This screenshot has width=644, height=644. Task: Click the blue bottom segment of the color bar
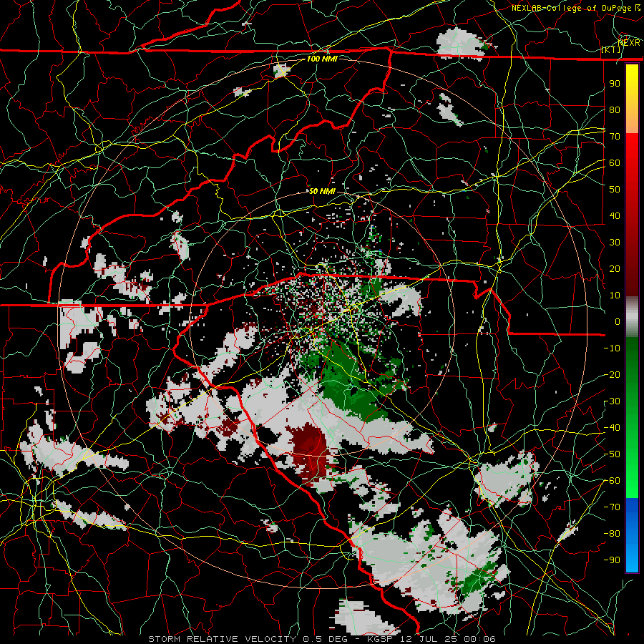[x=632, y=535]
